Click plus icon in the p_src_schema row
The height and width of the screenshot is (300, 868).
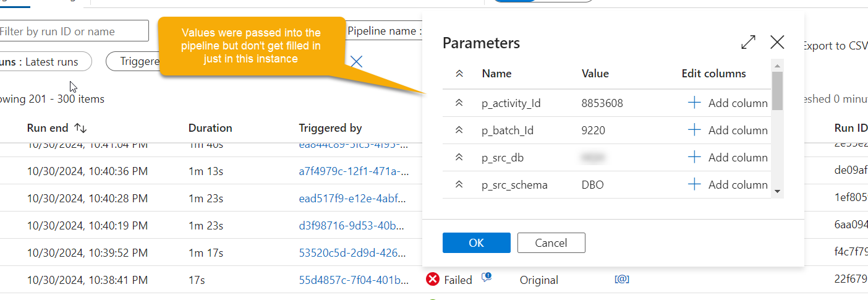pos(694,185)
